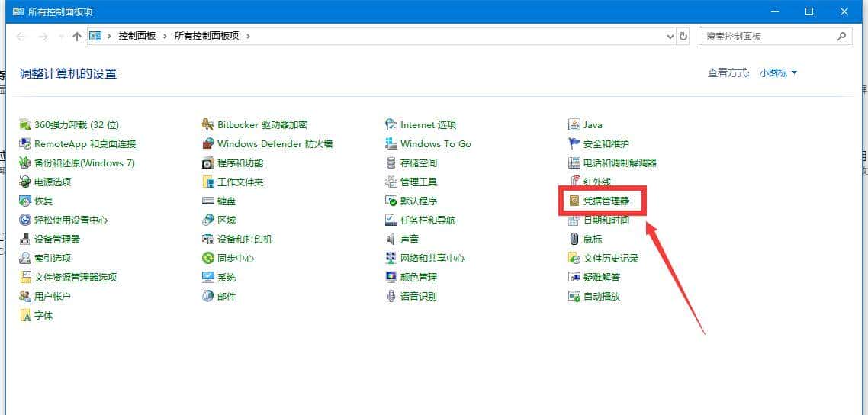Image resolution: width=868 pixels, height=415 pixels.
Task: Open 工作文件夹 icon
Action: click(x=208, y=182)
